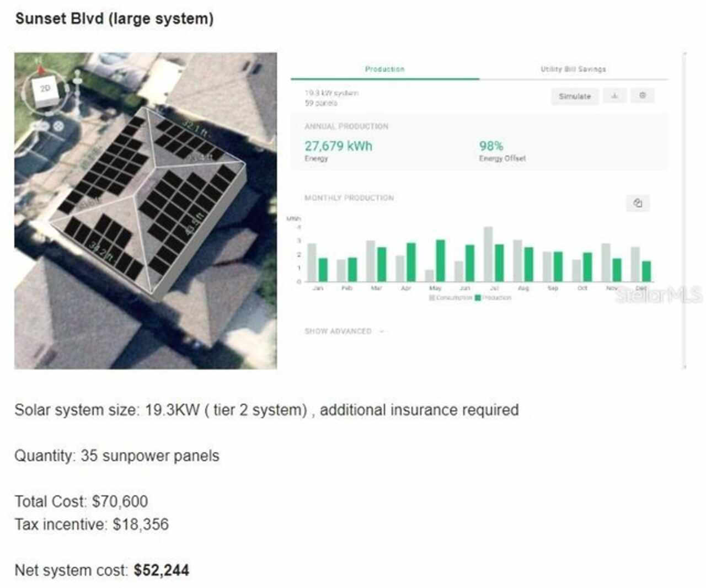Click the download icon beside Simulate
This screenshot has height=588, width=706.
[x=614, y=96]
